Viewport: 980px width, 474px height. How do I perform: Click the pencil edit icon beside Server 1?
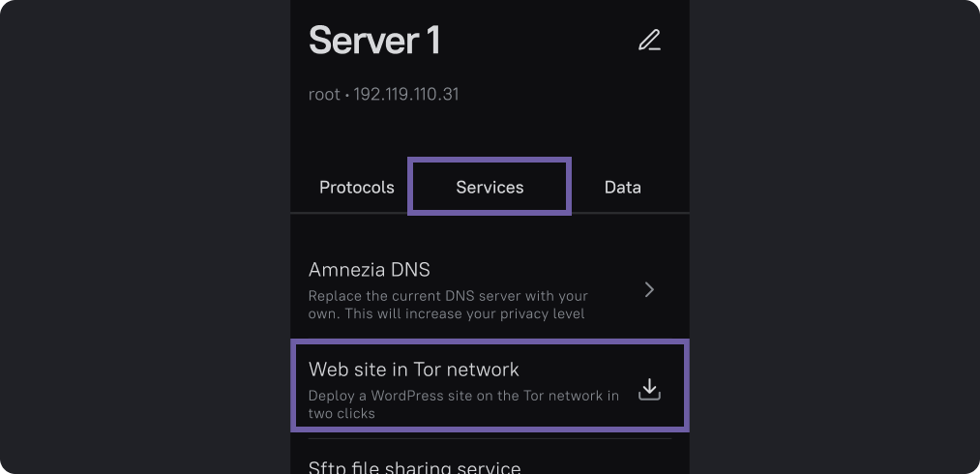tap(649, 41)
